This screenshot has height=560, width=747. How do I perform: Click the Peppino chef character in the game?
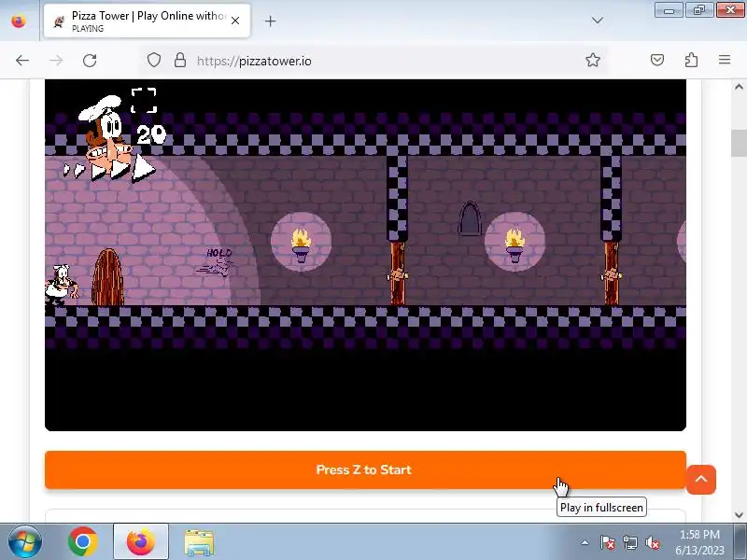click(61, 285)
